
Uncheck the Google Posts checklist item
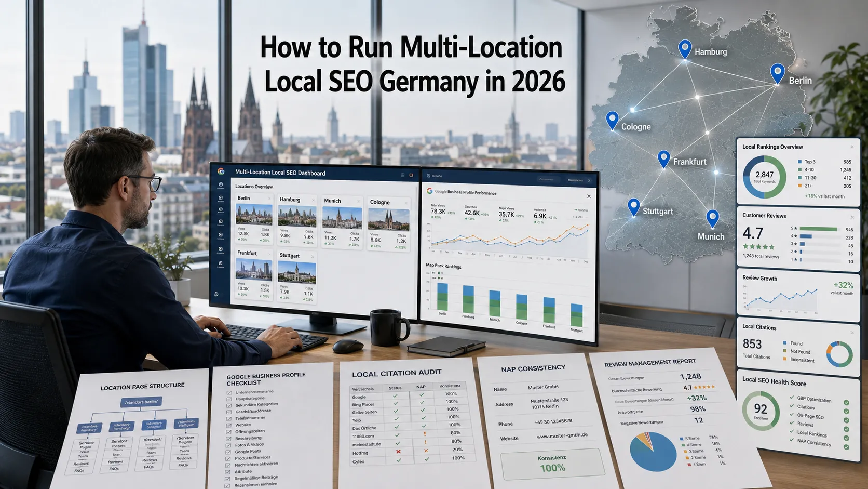tap(229, 453)
